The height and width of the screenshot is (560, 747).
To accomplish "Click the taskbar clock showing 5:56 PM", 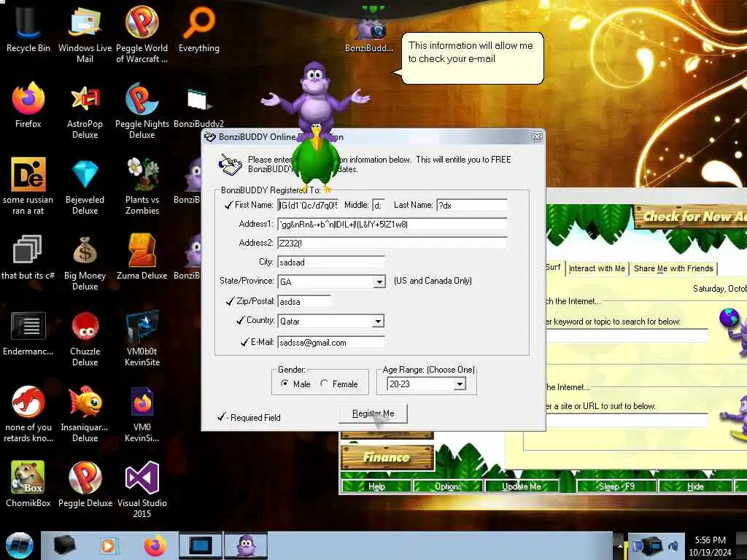I will click(x=710, y=545).
